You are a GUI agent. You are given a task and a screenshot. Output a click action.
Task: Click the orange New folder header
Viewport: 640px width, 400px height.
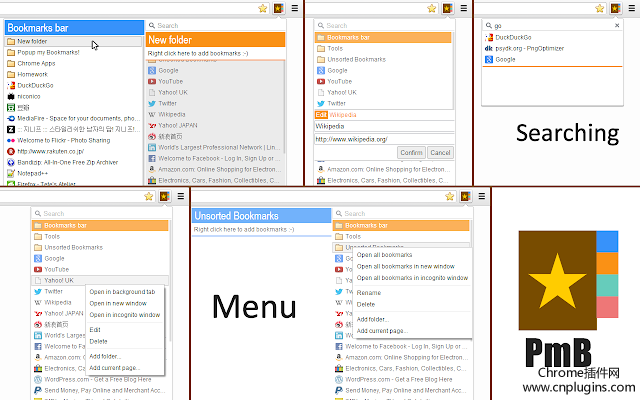(215, 40)
